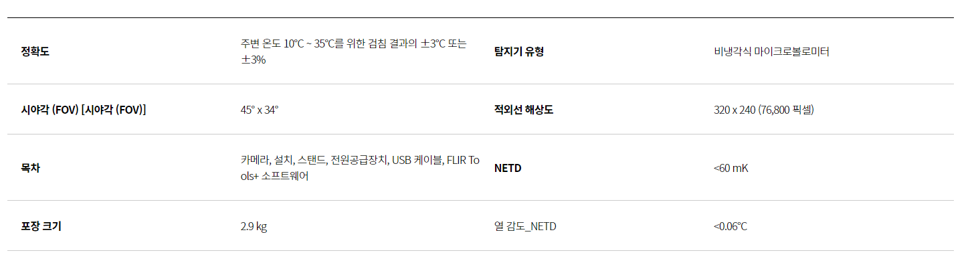Click the 열 감도_NETD label

[x=525, y=226]
